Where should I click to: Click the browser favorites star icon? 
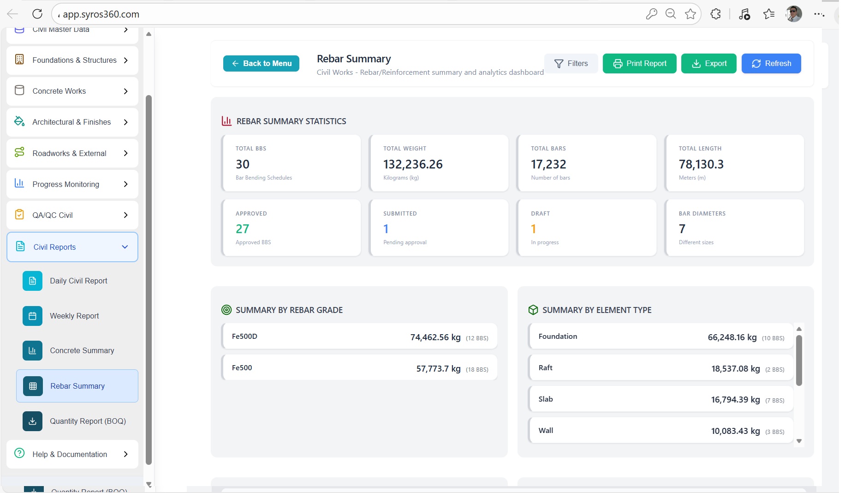pyautogui.click(x=690, y=14)
